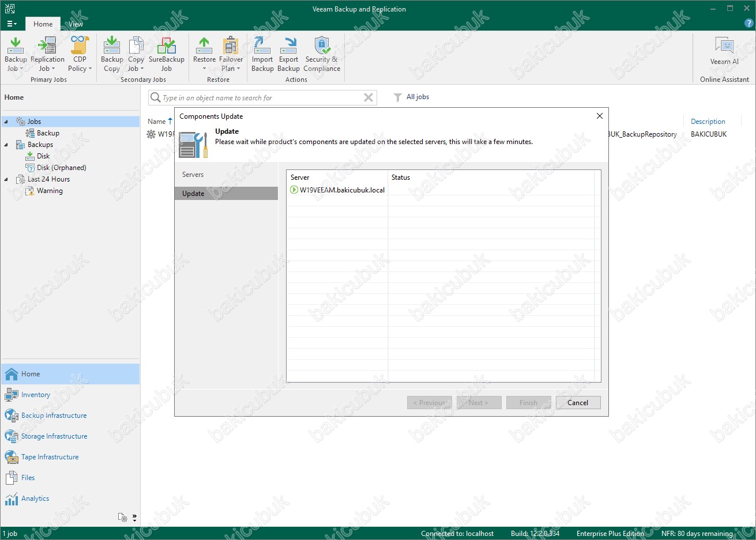Click 'Connected to: localhost' in status bar
The image size is (756, 540).
457,534
